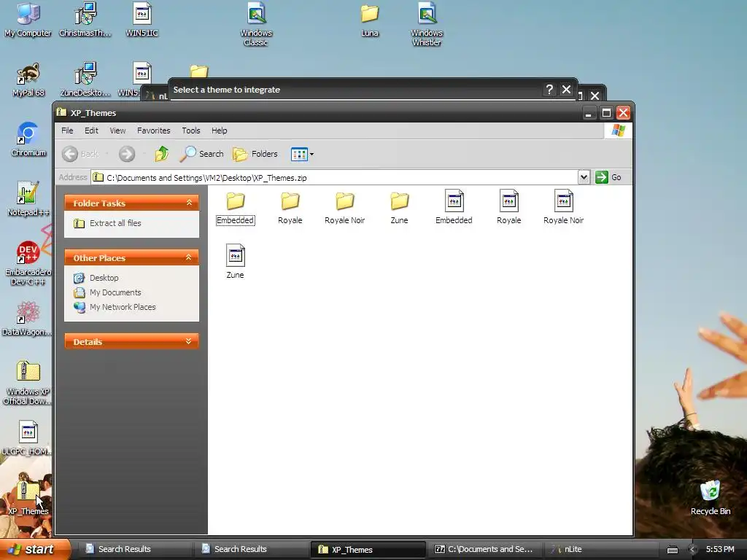
Task: Open the Favorites menu
Action: click(153, 131)
